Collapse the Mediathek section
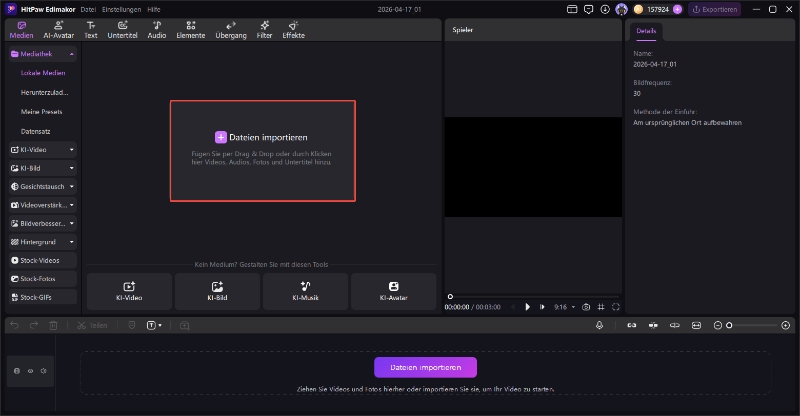Viewport: 800px width, 416px height. point(72,53)
